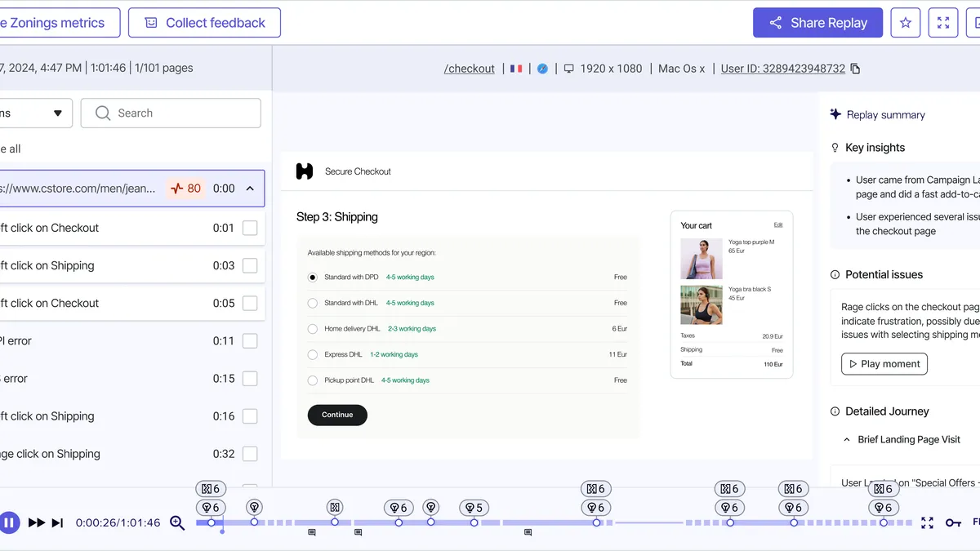Click the timeline zoom magnifier icon
The height and width of the screenshot is (551, 980).
[x=177, y=522]
